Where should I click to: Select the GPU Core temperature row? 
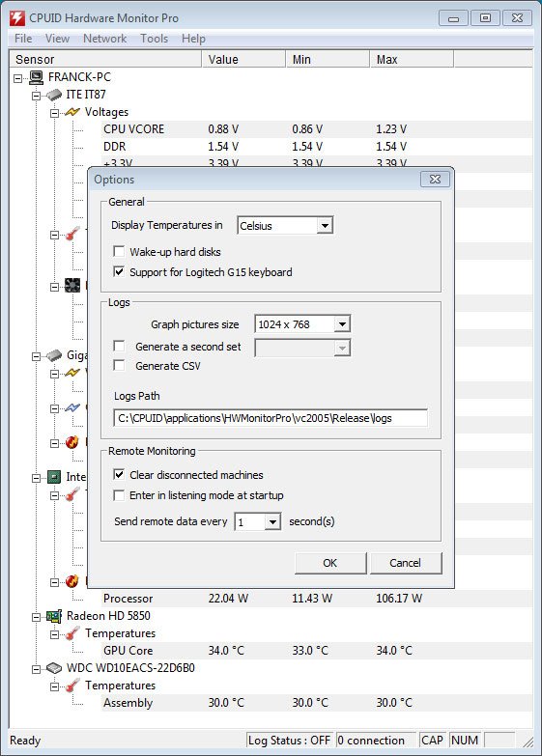[x=316, y=651]
